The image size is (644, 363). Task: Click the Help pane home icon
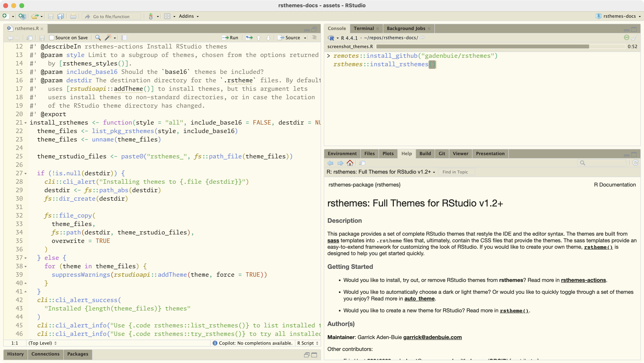point(350,163)
